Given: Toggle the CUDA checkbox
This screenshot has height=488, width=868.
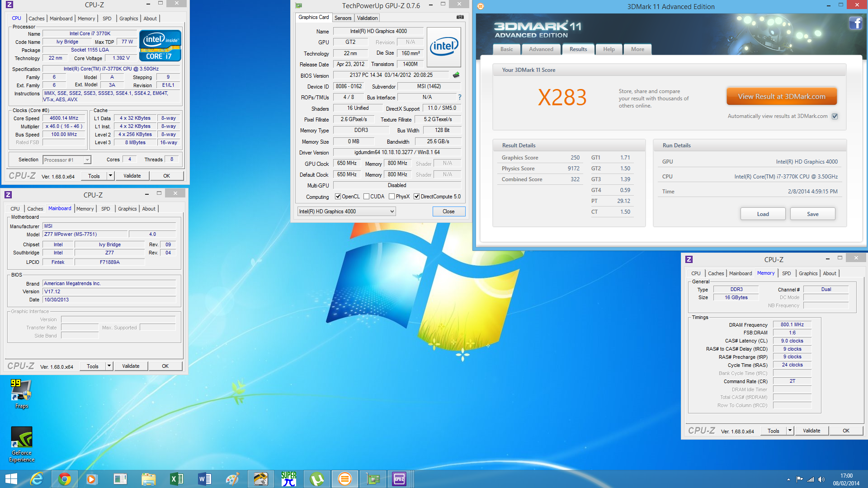Looking at the screenshot, I should [366, 197].
